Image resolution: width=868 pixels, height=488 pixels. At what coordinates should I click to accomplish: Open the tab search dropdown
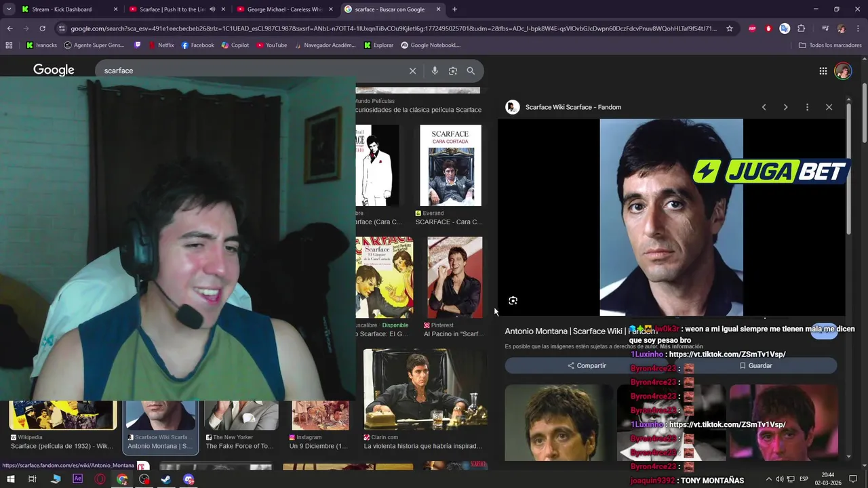[9, 9]
